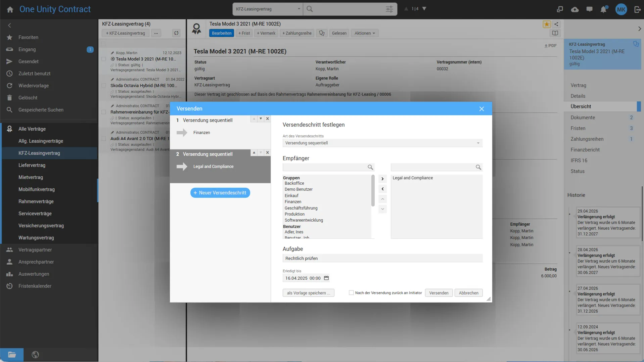Remove step 2 Versendung sequentiell
The width and height of the screenshot is (644, 362).
click(x=268, y=152)
